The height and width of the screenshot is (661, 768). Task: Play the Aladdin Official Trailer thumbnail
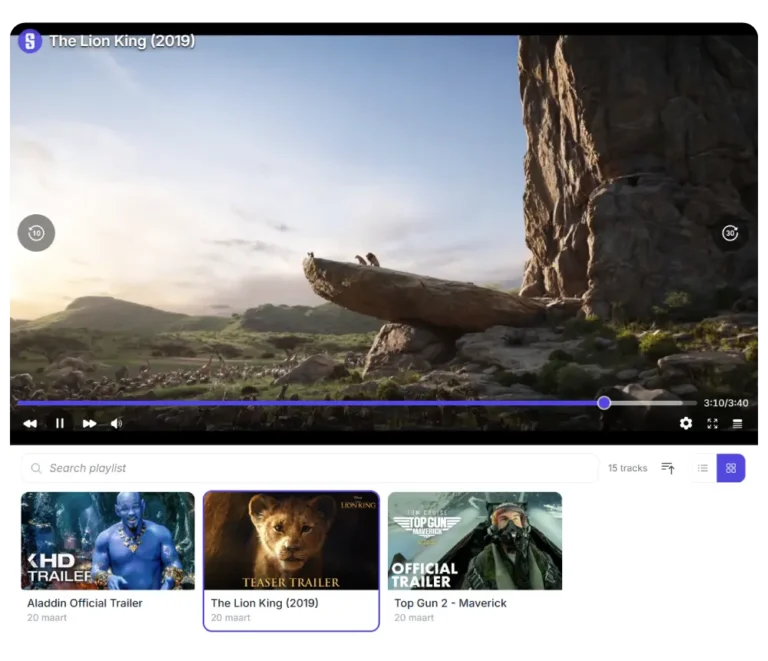pyautogui.click(x=108, y=541)
